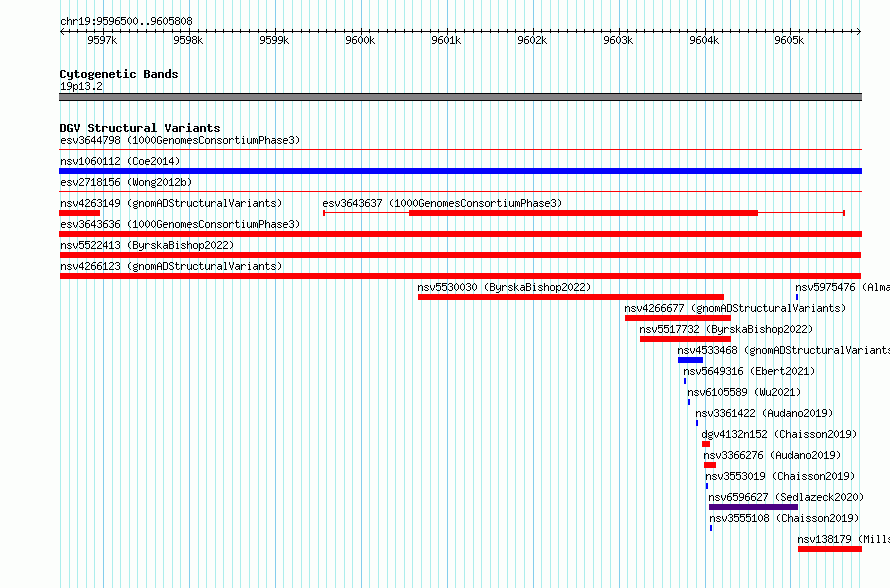Click the 19p13.2 band label
Image resolution: width=890 pixels, height=588 pixels.
click(x=81, y=86)
